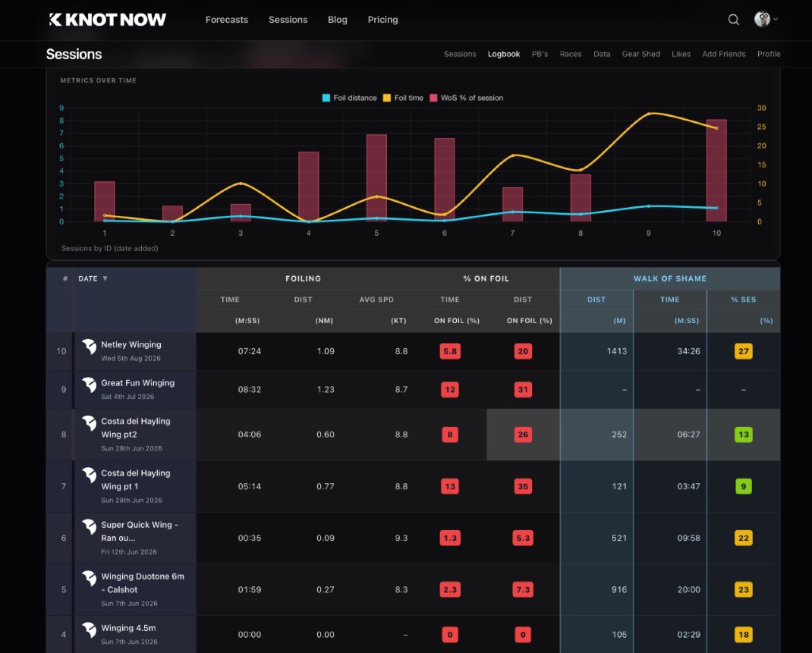Screen dimensions: 812x653
Task: Open the Data tab
Action: [601, 54]
